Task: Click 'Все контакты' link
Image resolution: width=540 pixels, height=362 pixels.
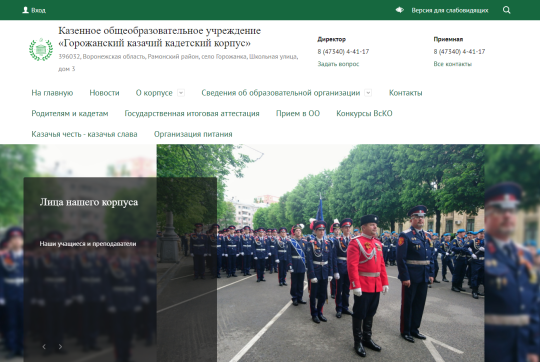Action: 453,64
